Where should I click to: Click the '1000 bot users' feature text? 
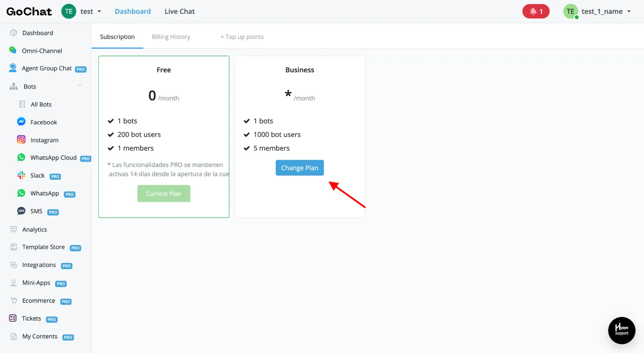277,135
